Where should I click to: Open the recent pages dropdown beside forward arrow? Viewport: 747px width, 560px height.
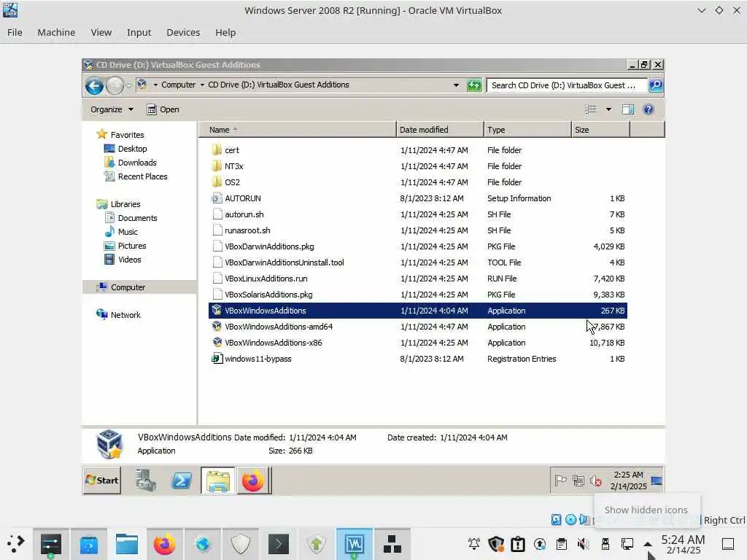[x=128, y=86]
